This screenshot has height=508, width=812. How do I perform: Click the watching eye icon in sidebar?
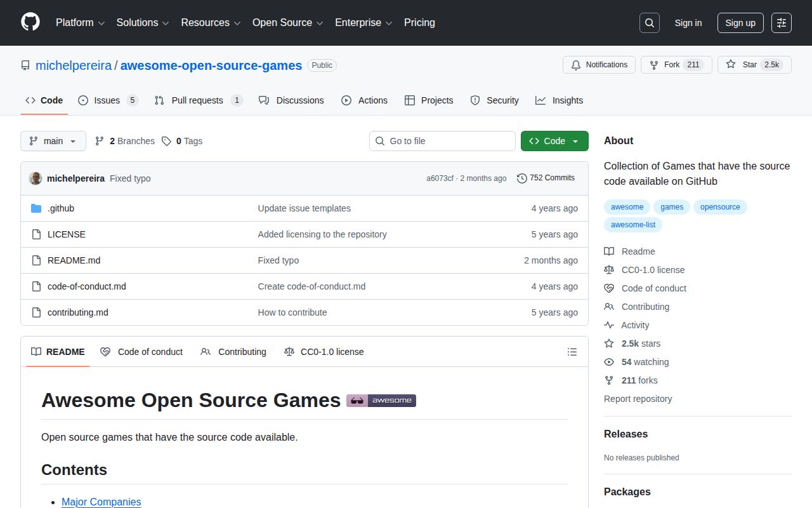tap(608, 361)
